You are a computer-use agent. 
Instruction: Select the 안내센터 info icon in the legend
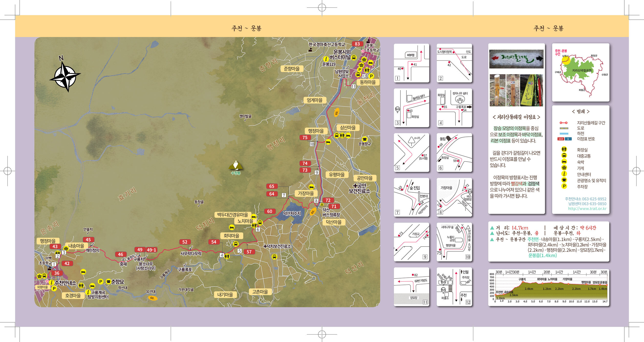pos(564,174)
